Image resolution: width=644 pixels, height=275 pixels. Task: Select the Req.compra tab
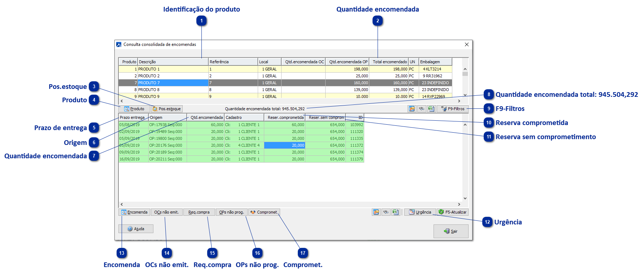pos(199,212)
